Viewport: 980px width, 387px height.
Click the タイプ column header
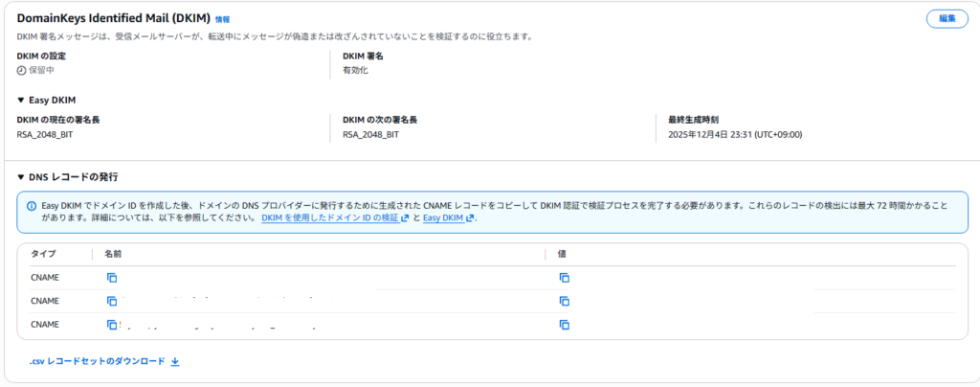tap(44, 255)
